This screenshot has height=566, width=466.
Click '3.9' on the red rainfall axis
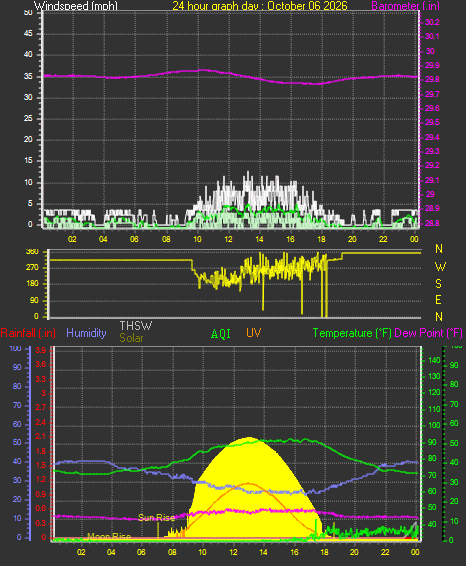[x=41, y=350]
